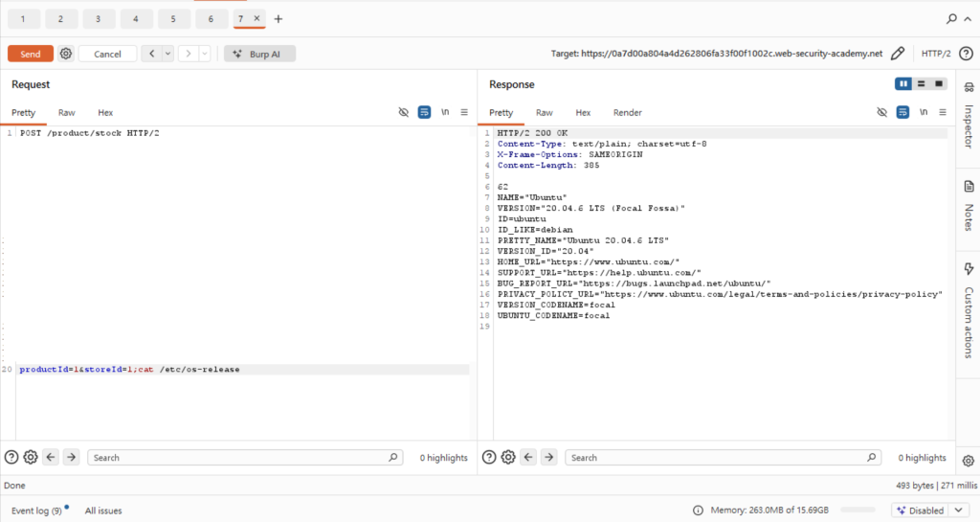980x522 pixels.
Task: Open Repeater tab 3
Action: 99,19
